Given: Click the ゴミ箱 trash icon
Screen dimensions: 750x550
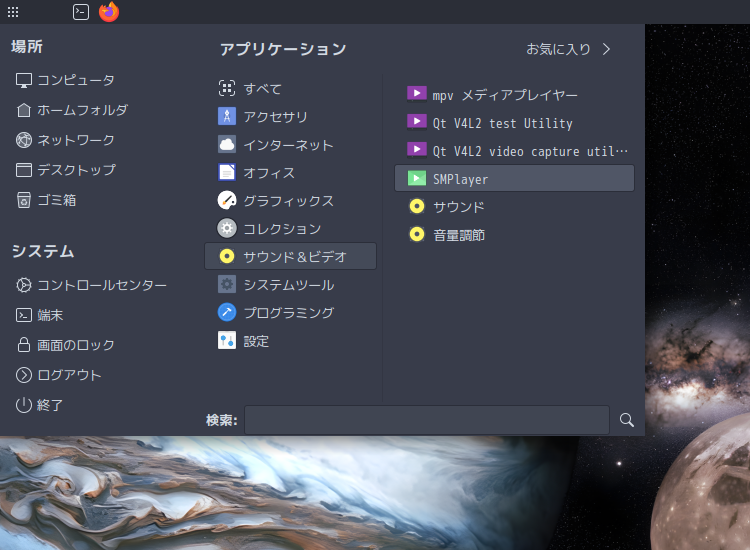Looking at the screenshot, I should click(x=24, y=200).
